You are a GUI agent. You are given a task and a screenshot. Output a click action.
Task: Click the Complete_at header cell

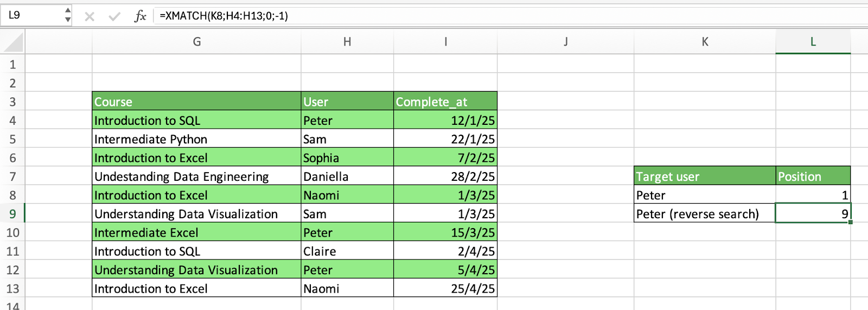(445, 102)
